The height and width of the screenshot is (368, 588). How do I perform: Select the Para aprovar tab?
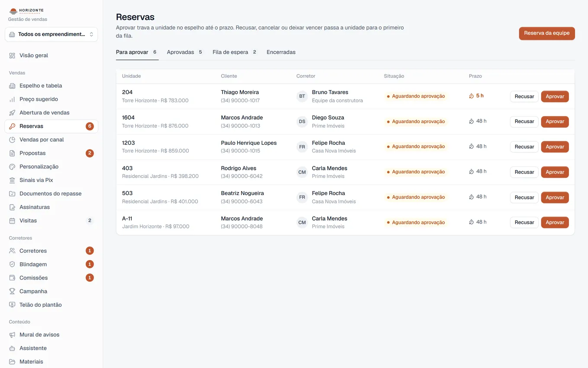click(x=136, y=52)
